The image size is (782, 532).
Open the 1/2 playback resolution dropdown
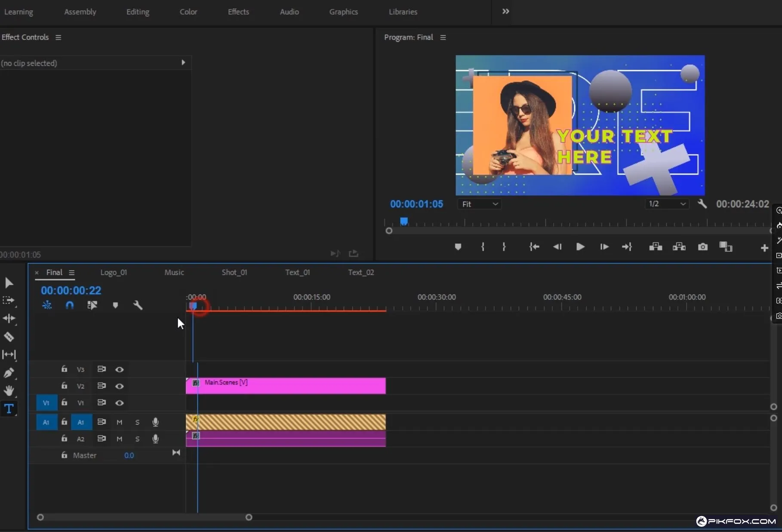[667, 204]
